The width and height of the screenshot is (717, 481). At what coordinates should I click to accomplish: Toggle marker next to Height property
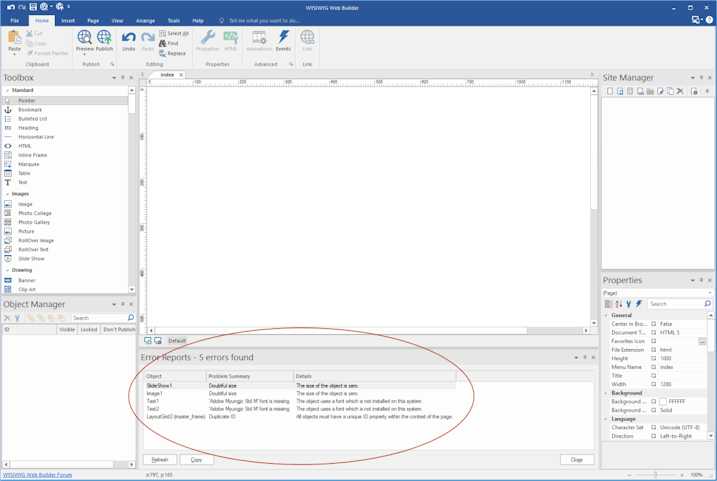click(x=654, y=358)
